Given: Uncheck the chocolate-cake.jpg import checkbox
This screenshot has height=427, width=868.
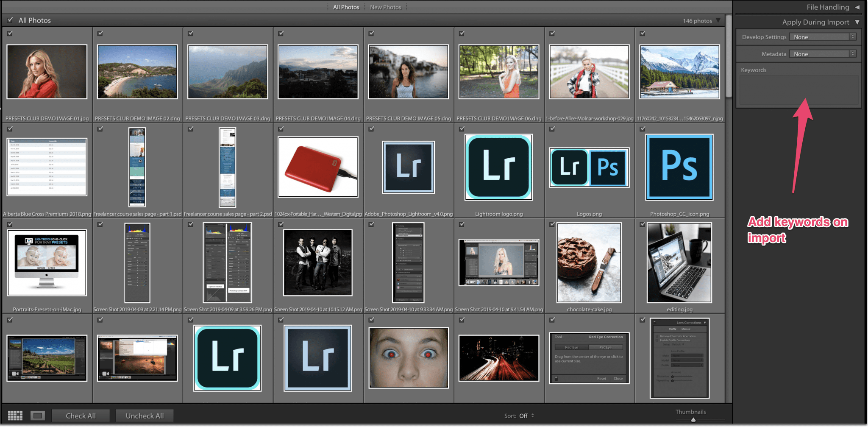Looking at the screenshot, I should (x=552, y=224).
